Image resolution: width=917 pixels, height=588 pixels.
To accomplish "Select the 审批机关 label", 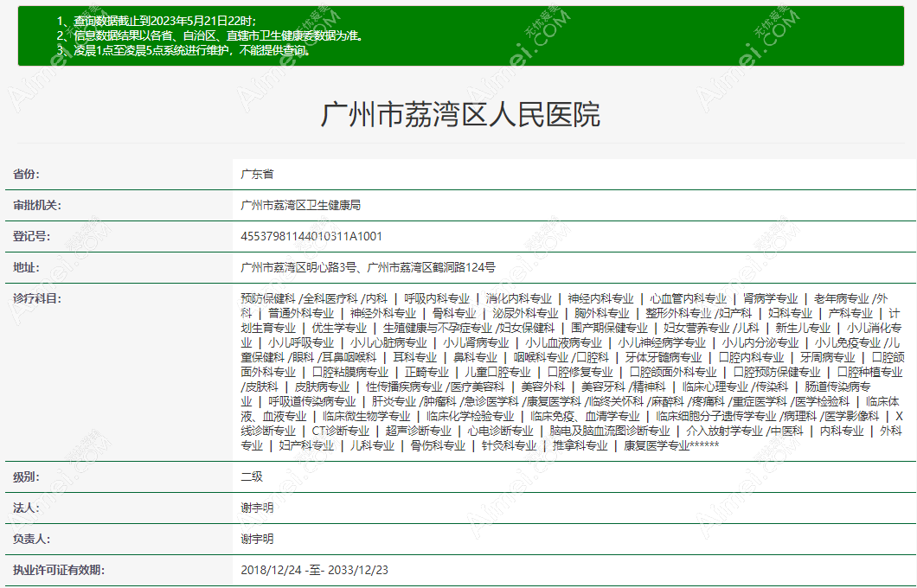I will (37, 205).
